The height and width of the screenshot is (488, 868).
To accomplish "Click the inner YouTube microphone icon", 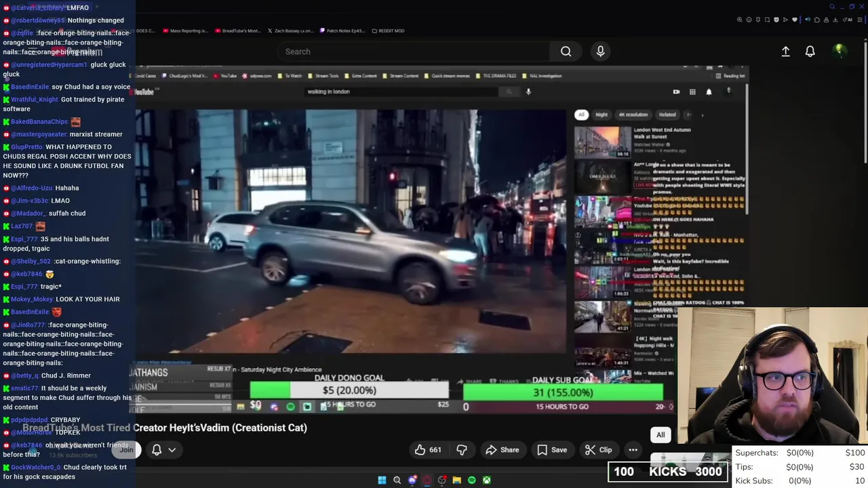I will point(528,91).
